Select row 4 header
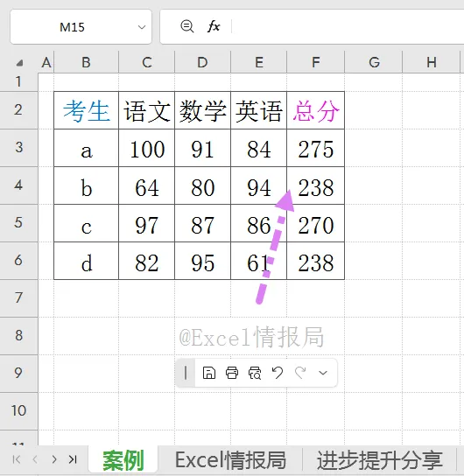 19,185
